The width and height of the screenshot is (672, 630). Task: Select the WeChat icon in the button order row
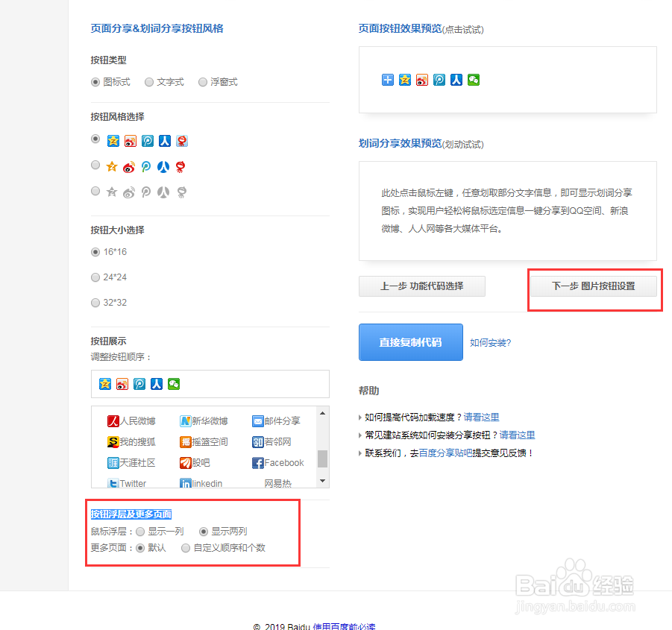(x=175, y=384)
